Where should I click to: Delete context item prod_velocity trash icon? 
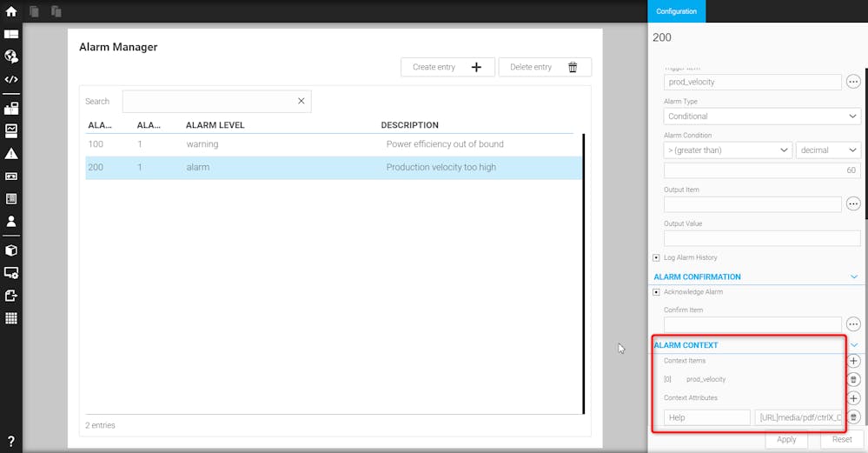(x=853, y=379)
